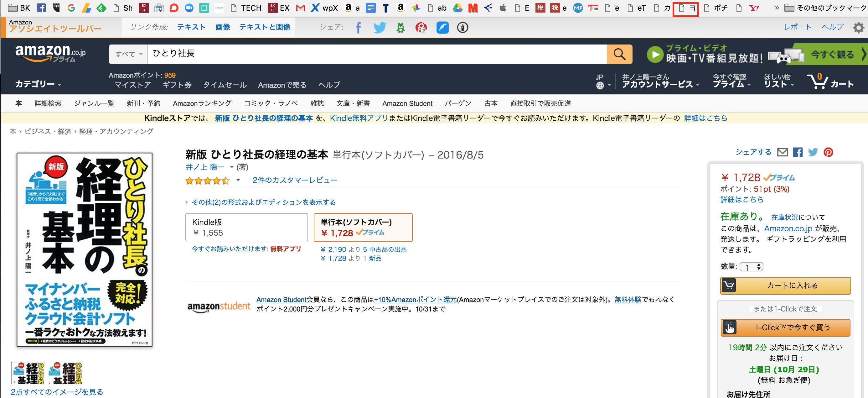
Task: Open Associates toolbar settings gear
Action: tap(858, 27)
